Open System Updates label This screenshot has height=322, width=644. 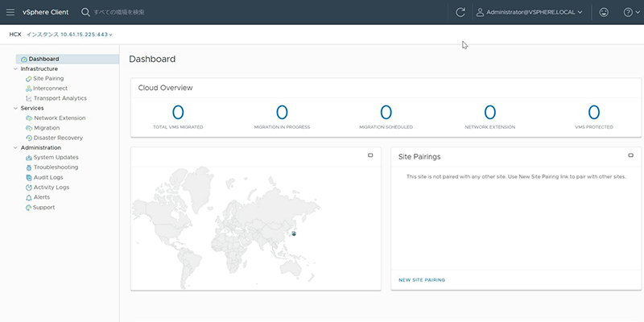pos(56,158)
